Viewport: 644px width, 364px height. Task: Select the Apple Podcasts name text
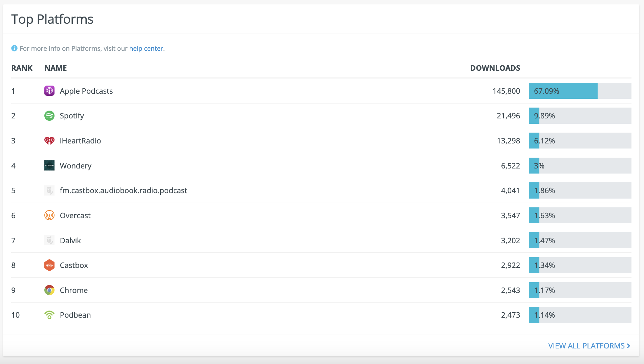(x=86, y=91)
